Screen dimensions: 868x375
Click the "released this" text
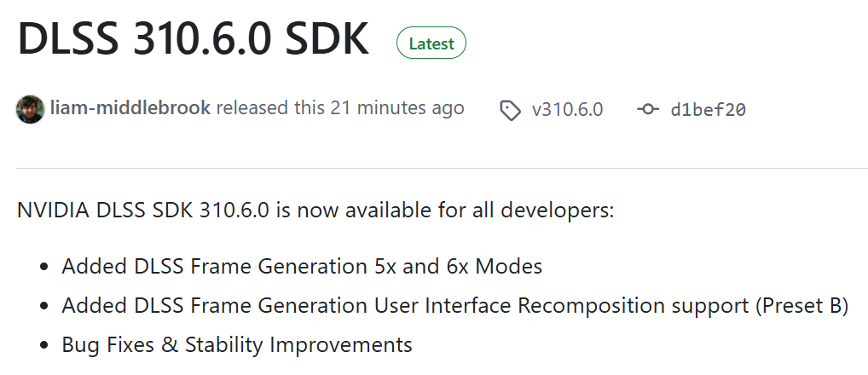(x=270, y=108)
